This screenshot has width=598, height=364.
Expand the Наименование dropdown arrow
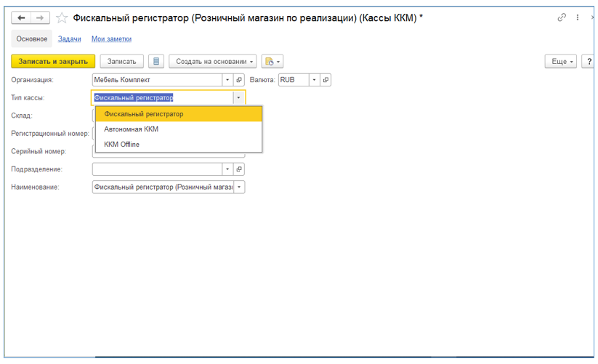tap(239, 187)
